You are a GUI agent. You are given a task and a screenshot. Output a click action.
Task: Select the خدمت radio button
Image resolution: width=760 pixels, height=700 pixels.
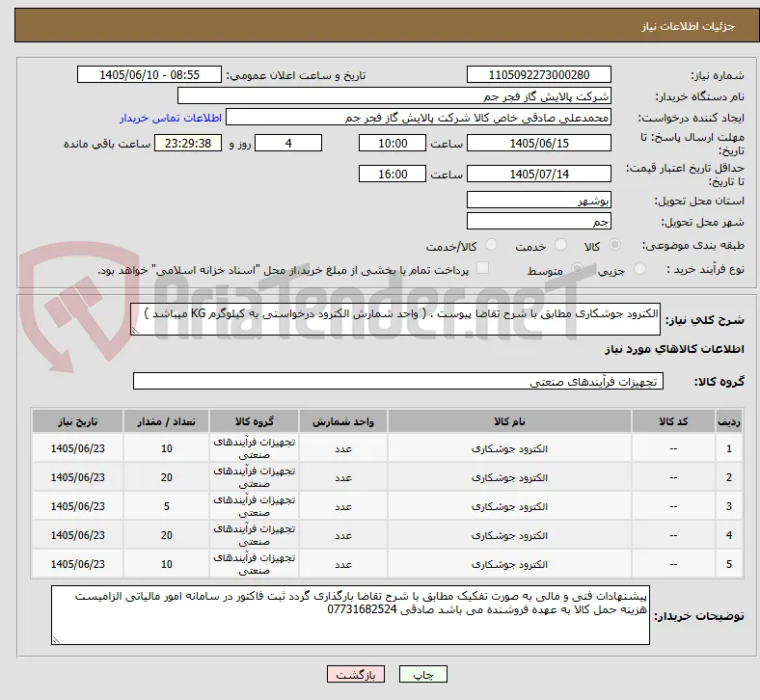560,245
